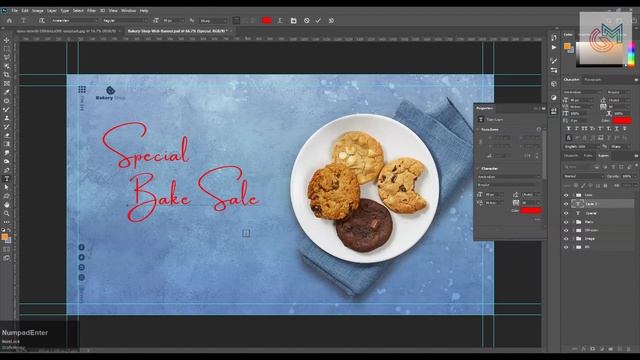Open Create Warped Text option
The width and height of the screenshot is (640, 360).
(x=280, y=20)
